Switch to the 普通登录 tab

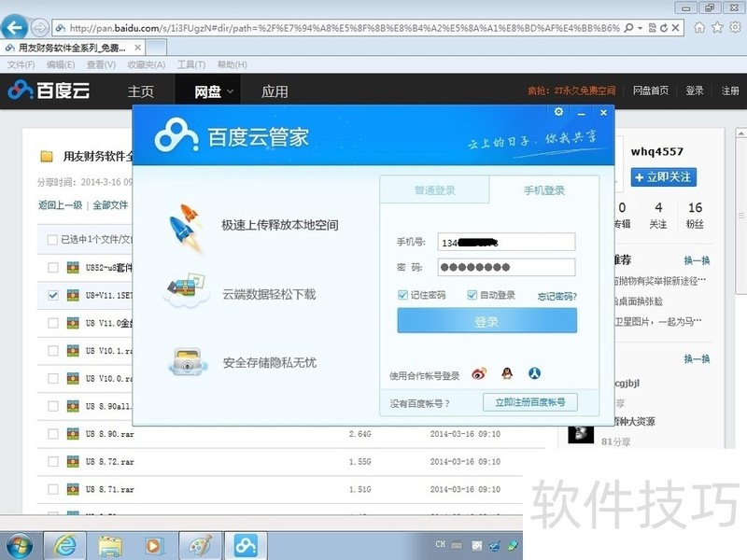click(434, 190)
